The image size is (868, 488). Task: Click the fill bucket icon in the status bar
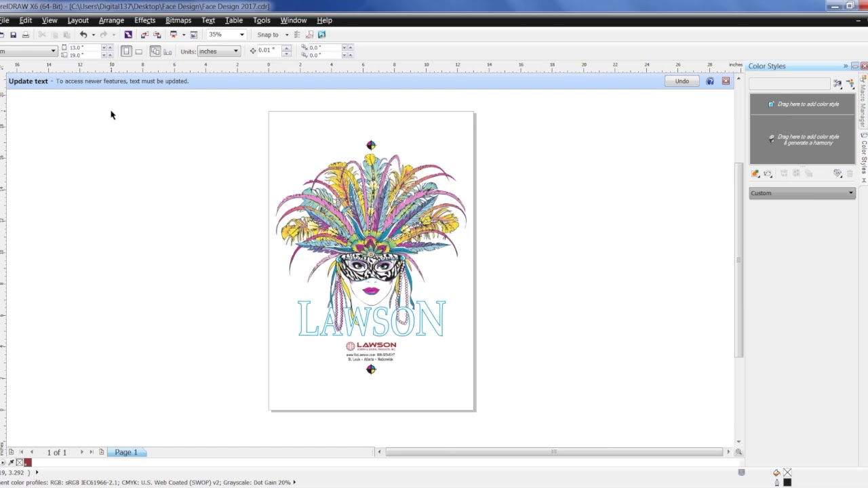point(776,472)
